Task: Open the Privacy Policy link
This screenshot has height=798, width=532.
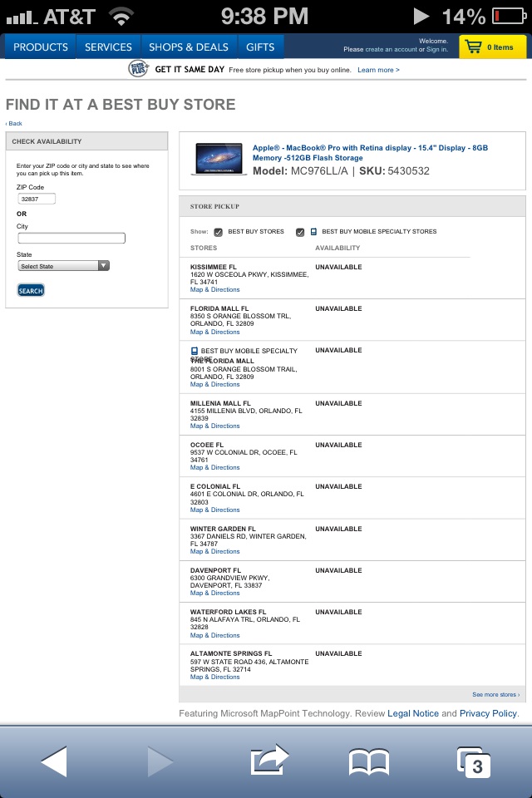Action: [x=488, y=713]
